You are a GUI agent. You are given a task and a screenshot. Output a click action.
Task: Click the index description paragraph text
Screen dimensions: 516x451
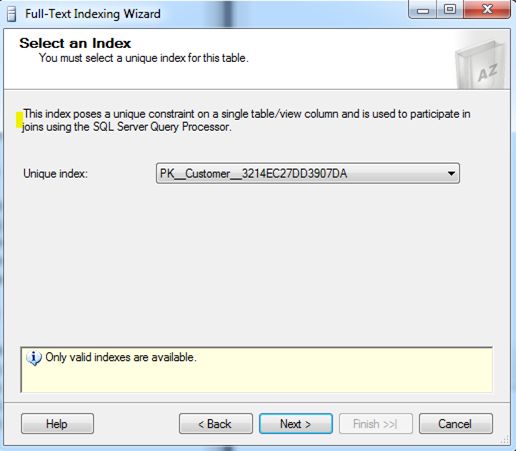[x=246, y=120]
